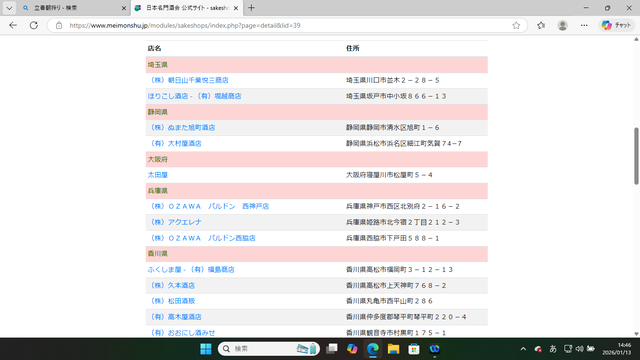
Task: Select the 大阪府 prefecture heading row
Action: point(317,159)
